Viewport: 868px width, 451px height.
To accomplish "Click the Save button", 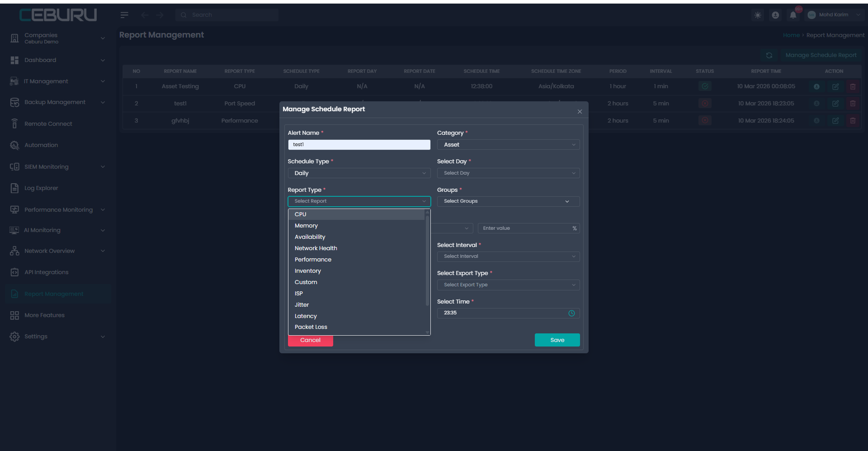I will (x=557, y=340).
